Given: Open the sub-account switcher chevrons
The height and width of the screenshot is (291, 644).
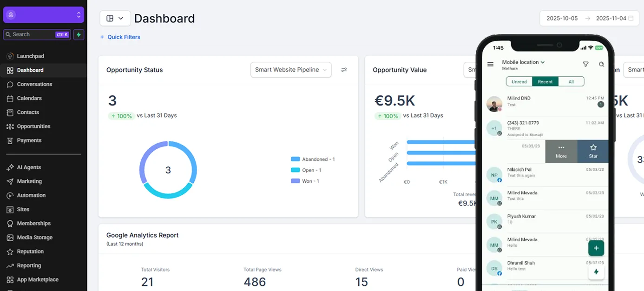Looking at the screenshot, I should [x=79, y=14].
